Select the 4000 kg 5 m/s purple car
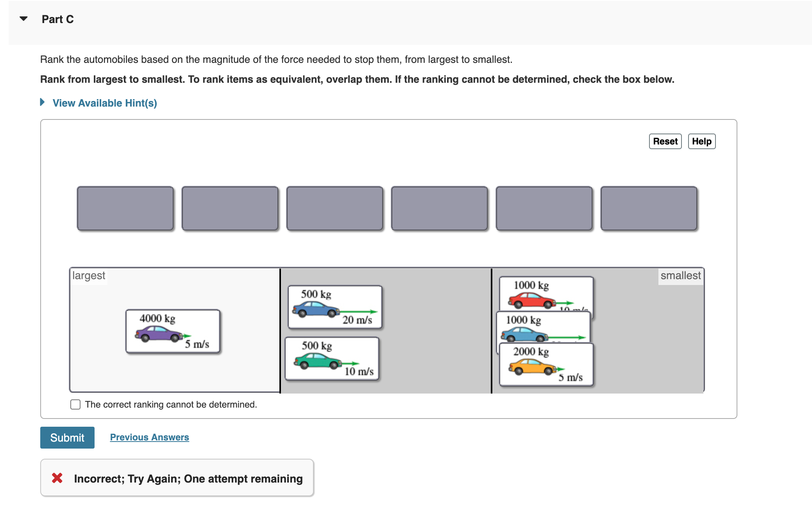 tap(172, 331)
